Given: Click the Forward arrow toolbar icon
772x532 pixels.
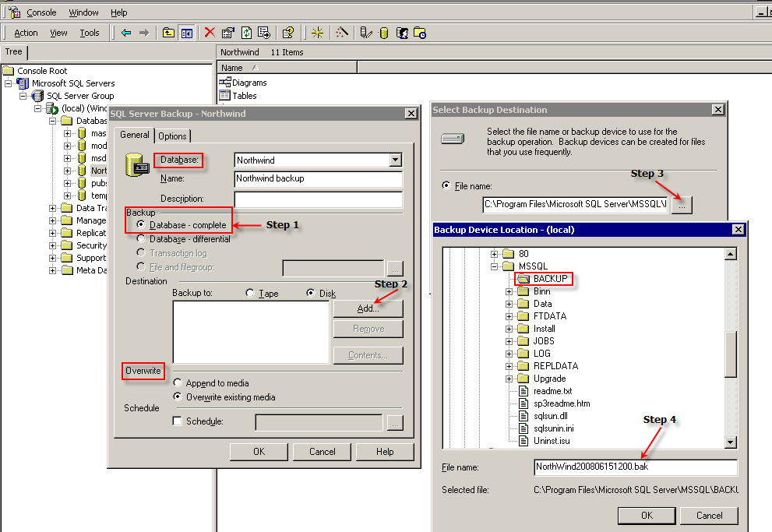Looking at the screenshot, I should (144, 33).
